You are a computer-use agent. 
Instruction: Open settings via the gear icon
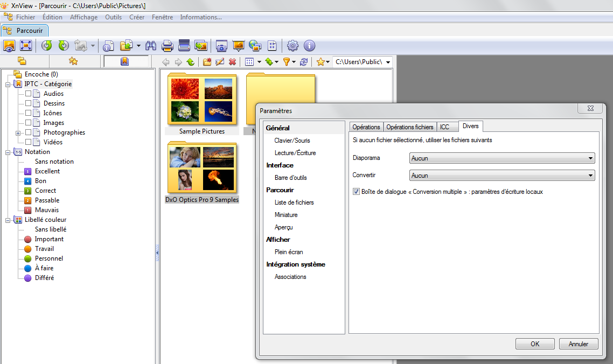tap(292, 46)
